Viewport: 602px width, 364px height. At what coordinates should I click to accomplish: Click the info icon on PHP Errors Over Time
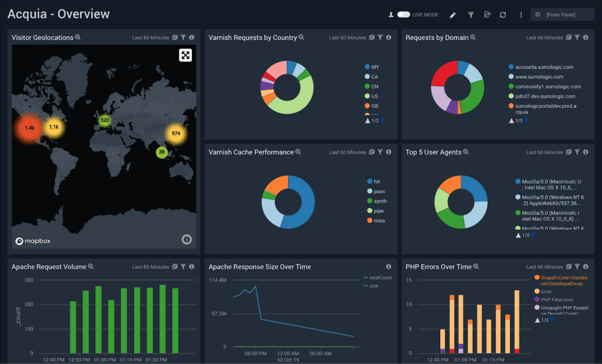(x=585, y=266)
